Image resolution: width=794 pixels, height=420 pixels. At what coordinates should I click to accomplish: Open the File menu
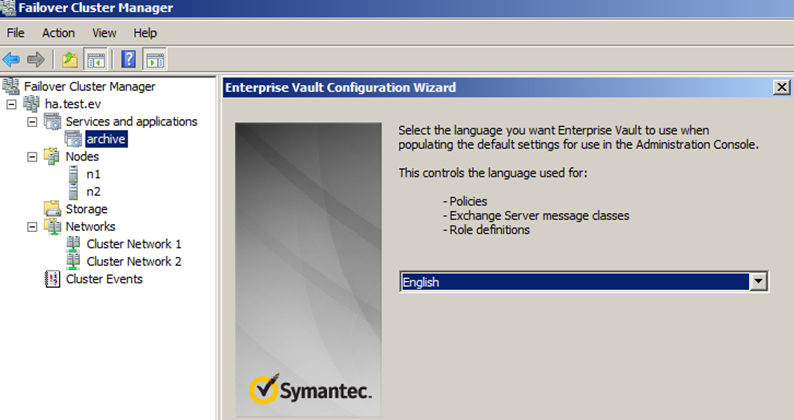(x=15, y=33)
